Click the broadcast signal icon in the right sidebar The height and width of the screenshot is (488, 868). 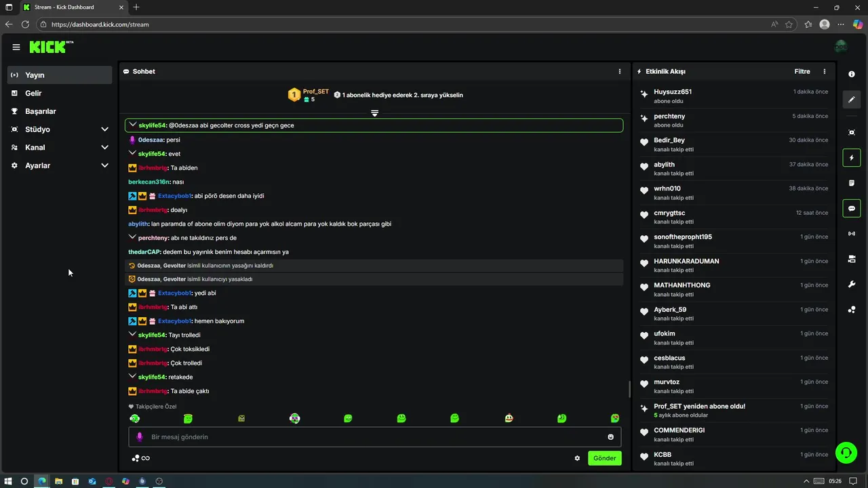(852, 234)
